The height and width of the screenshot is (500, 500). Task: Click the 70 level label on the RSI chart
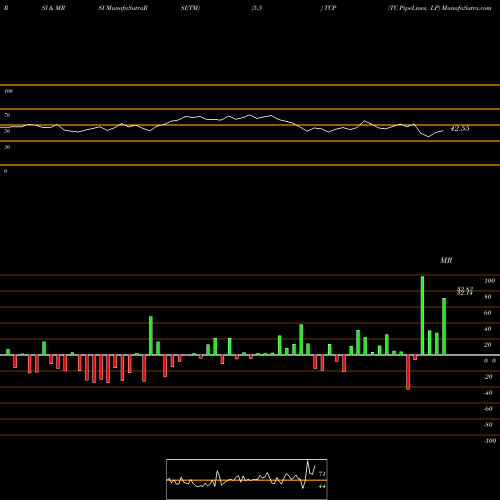(7, 115)
